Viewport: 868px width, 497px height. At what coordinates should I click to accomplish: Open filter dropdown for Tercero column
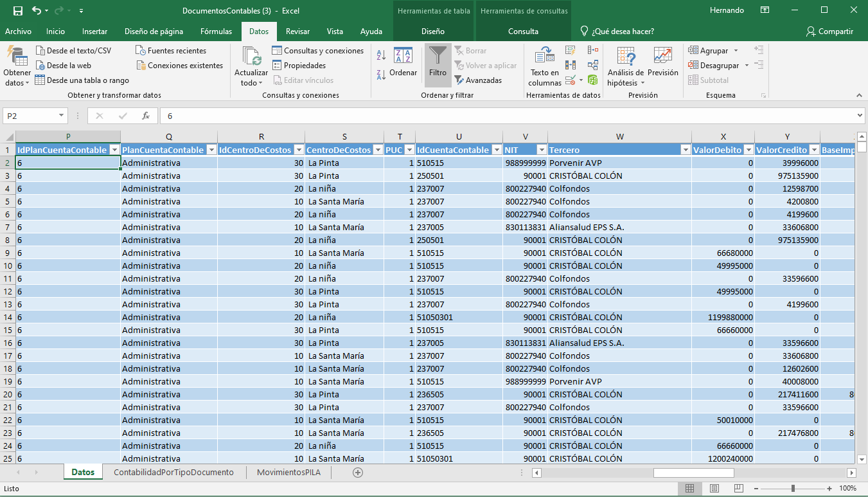click(685, 150)
